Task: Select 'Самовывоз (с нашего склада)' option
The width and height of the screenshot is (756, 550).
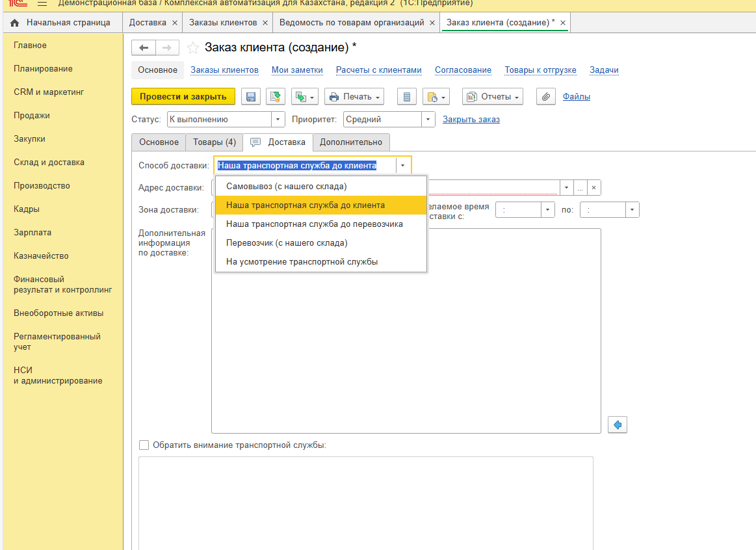Action: coord(286,186)
